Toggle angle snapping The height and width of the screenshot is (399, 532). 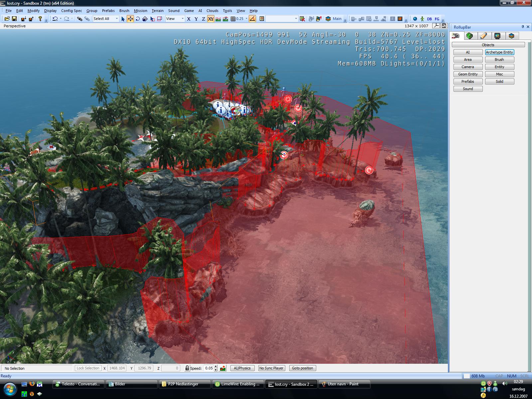pyautogui.click(x=252, y=19)
